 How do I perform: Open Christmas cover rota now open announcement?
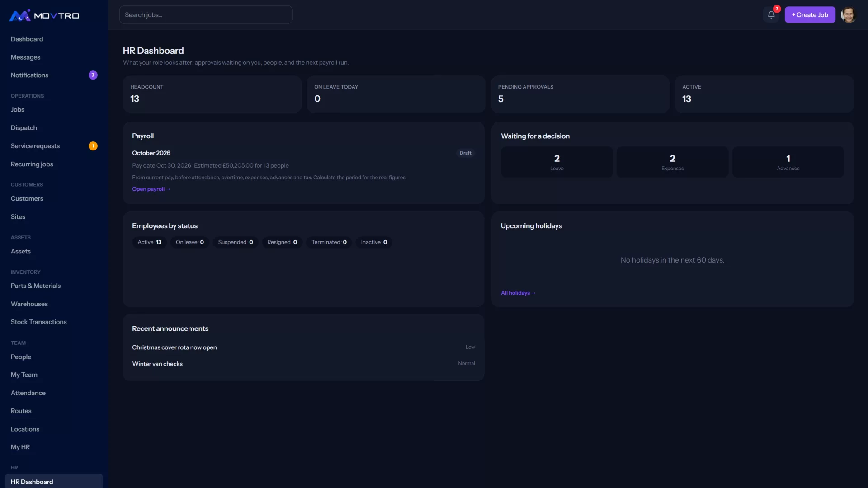coord(303,347)
